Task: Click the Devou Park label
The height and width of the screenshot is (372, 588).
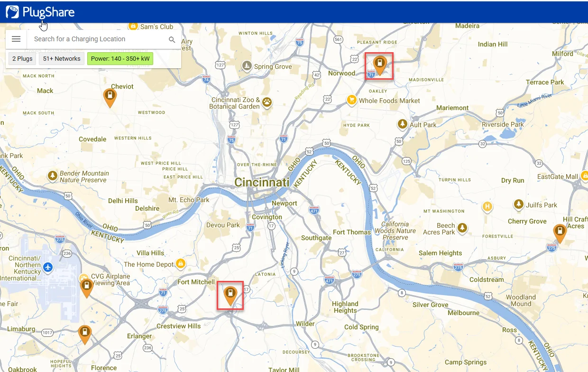Action: 223,225
